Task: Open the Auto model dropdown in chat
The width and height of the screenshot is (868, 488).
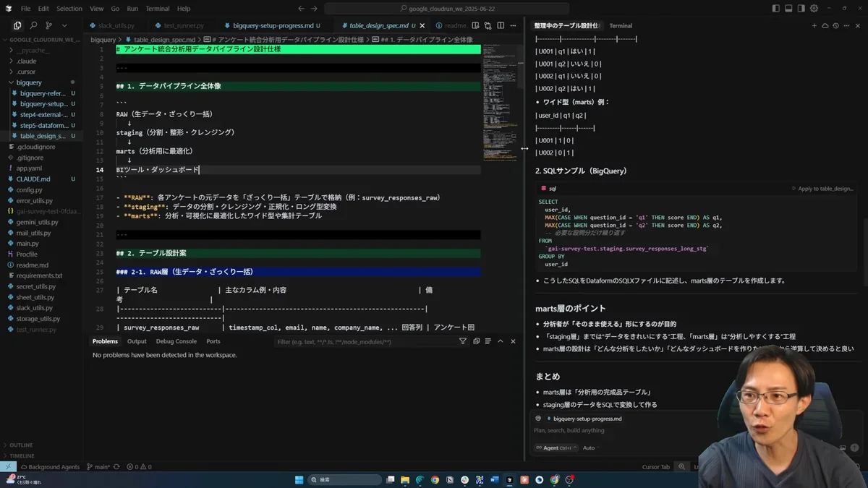Action: click(x=591, y=448)
